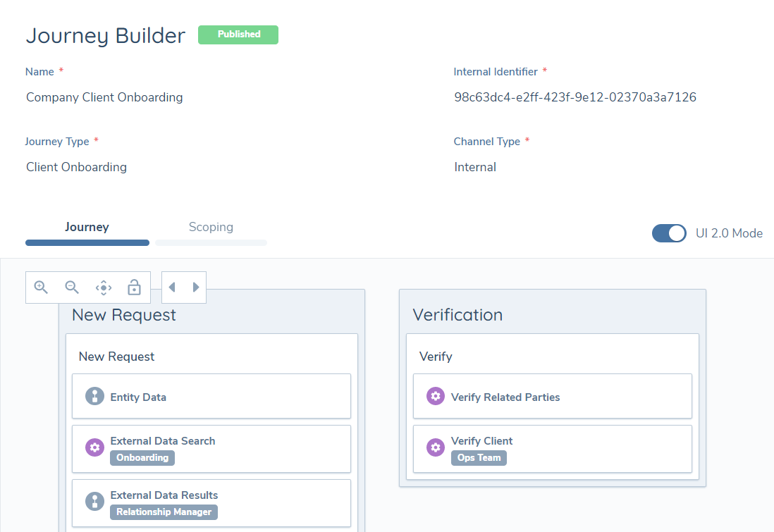Switch to the Scoping tab
774x532 pixels.
tap(211, 228)
